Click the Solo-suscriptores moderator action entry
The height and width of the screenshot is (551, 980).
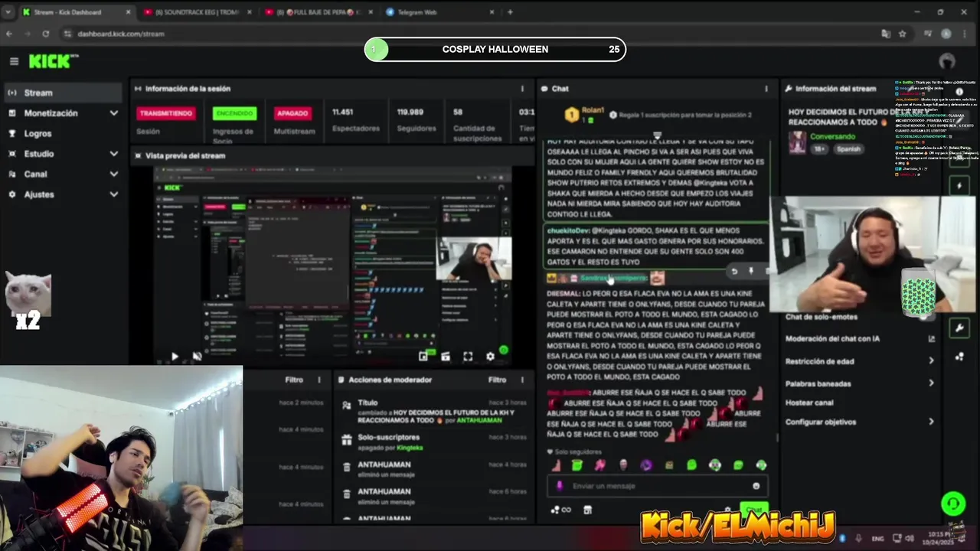tap(433, 442)
